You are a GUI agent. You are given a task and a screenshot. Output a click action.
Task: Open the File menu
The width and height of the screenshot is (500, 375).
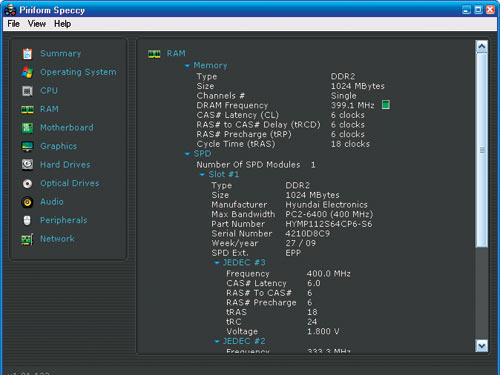(x=14, y=24)
